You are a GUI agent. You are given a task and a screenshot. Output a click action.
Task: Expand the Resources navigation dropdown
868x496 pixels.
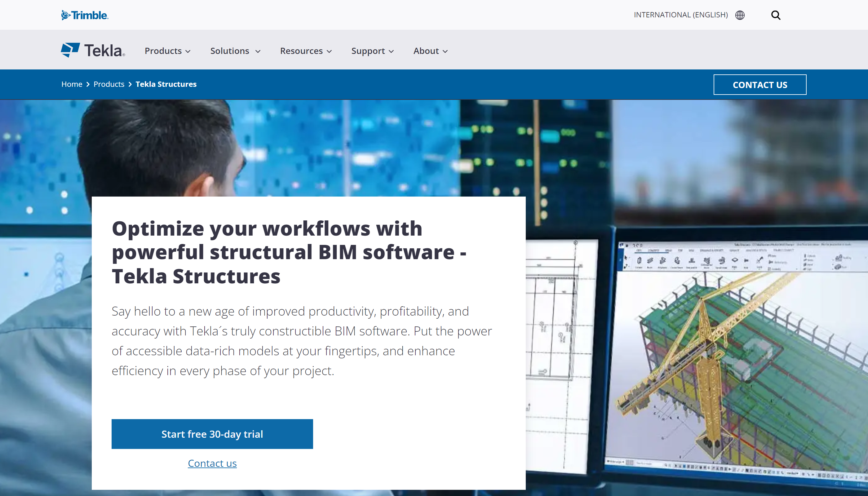pyautogui.click(x=306, y=51)
